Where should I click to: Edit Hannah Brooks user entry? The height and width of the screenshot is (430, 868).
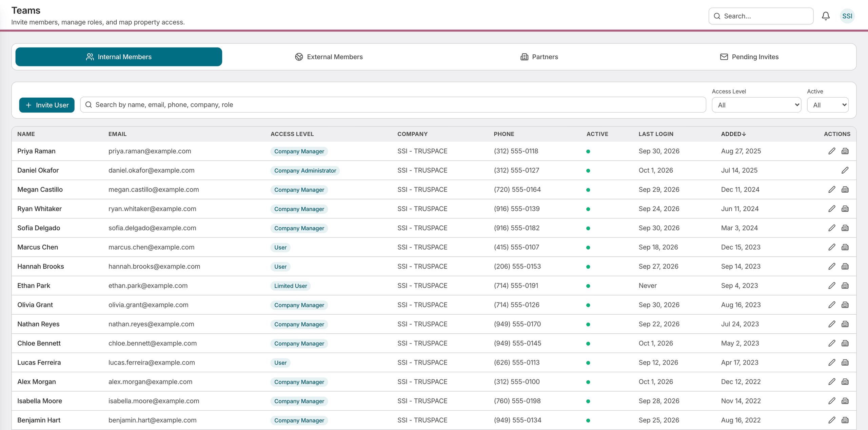pos(832,267)
